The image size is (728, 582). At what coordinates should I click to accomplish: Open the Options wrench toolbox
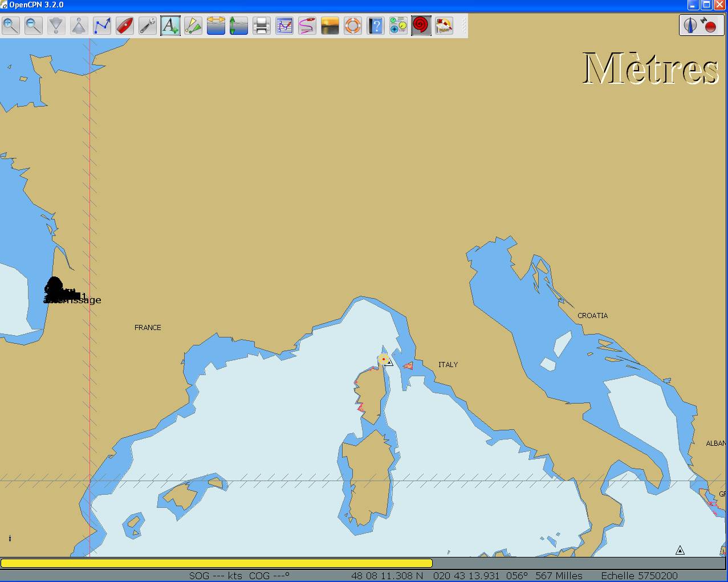148,26
